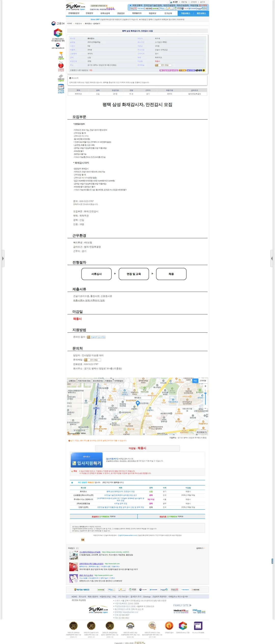The height and width of the screenshot is (644, 275).
Task: Switch the map to 지도 view
Action: coord(195,381)
